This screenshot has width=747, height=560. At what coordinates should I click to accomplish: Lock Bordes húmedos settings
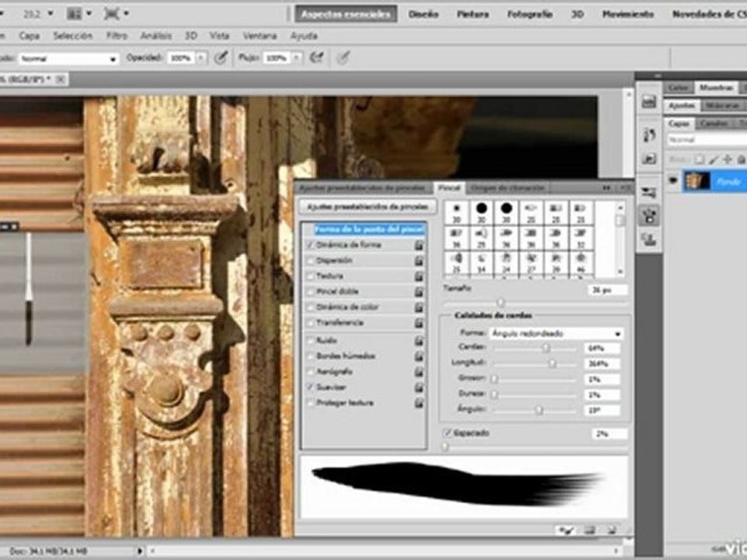419,357
